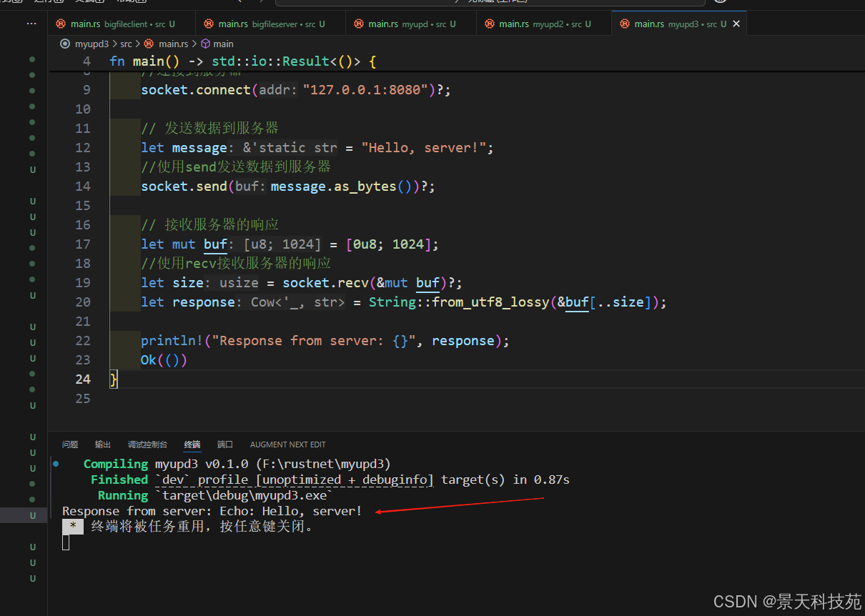Select myupd3 folder in the breadcrumb
This screenshot has height=616, width=865.
point(91,44)
